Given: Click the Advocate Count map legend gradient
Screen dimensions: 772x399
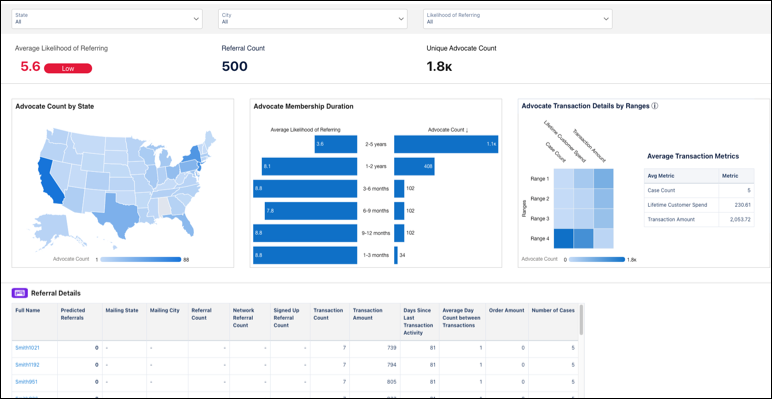Looking at the screenshot, I should (x=141, y=259).
